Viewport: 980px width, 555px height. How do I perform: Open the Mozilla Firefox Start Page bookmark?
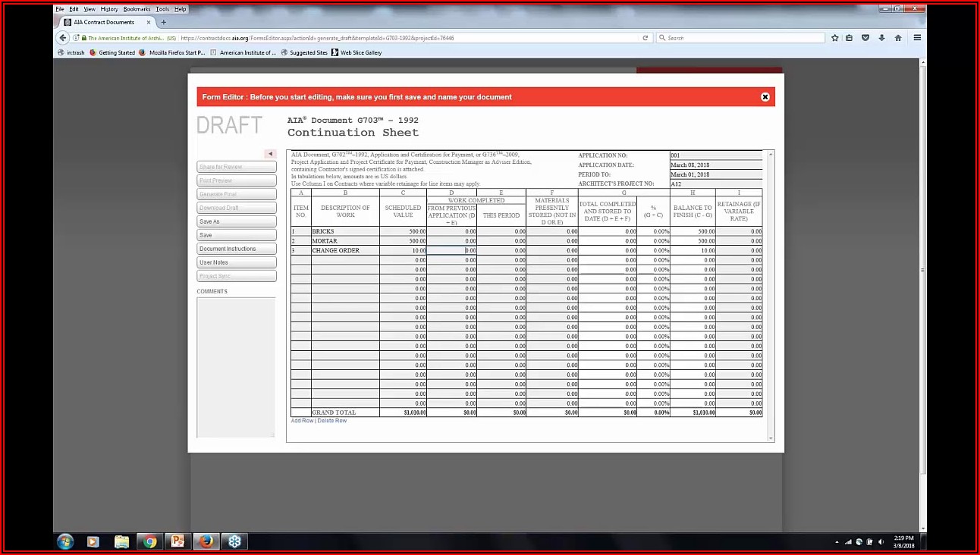click(x=172, y=53)
